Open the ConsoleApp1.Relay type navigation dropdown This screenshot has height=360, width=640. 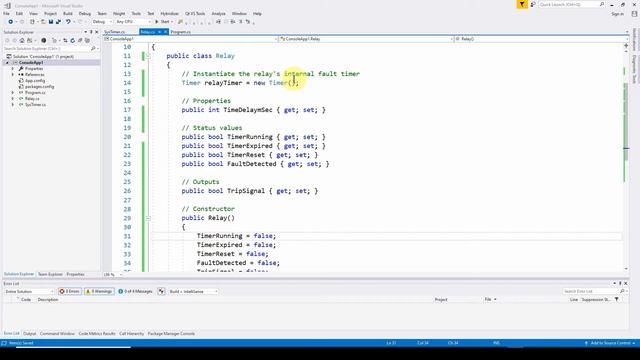[x=366, y=39]
